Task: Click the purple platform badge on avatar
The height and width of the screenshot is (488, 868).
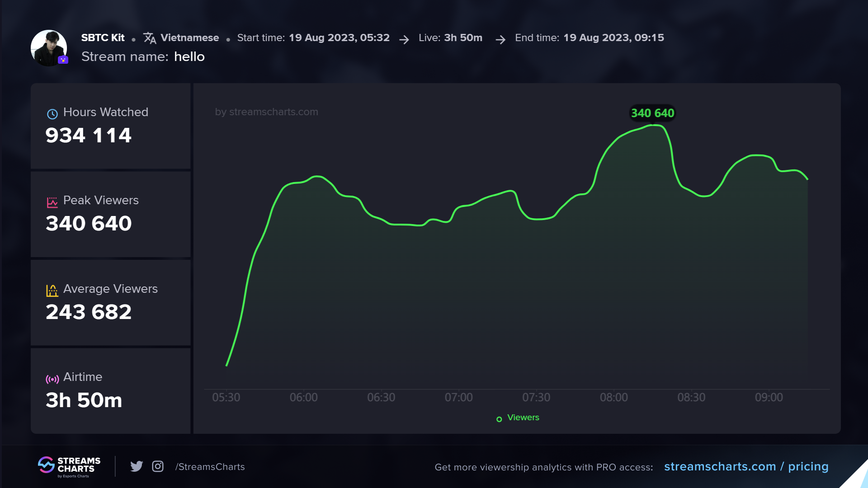Action: (x=63, y=60)
